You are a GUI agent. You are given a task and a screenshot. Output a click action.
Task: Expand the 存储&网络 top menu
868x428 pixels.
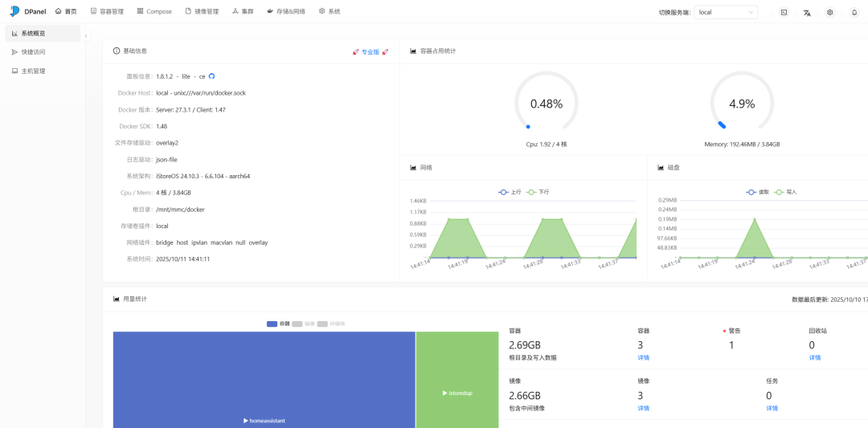pyautogui.click(x=286, y=11)
